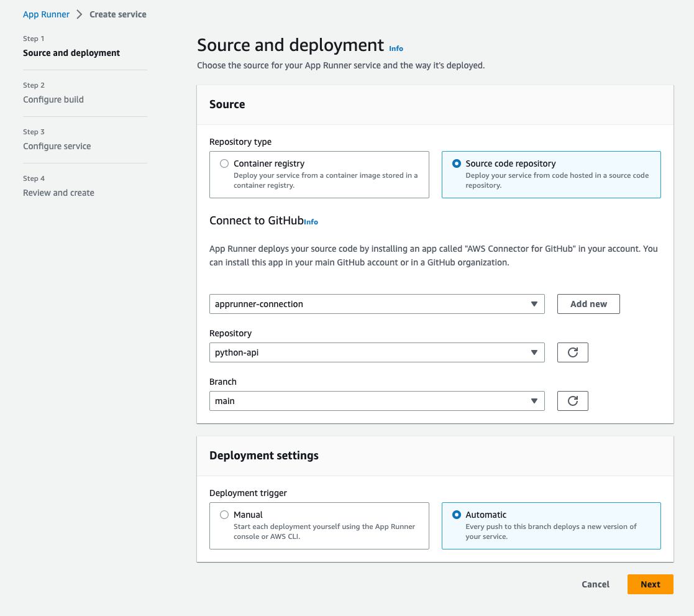Click the Create service breadcrumb label
Viewport: 694px width, 616px height.
[117, 14]
